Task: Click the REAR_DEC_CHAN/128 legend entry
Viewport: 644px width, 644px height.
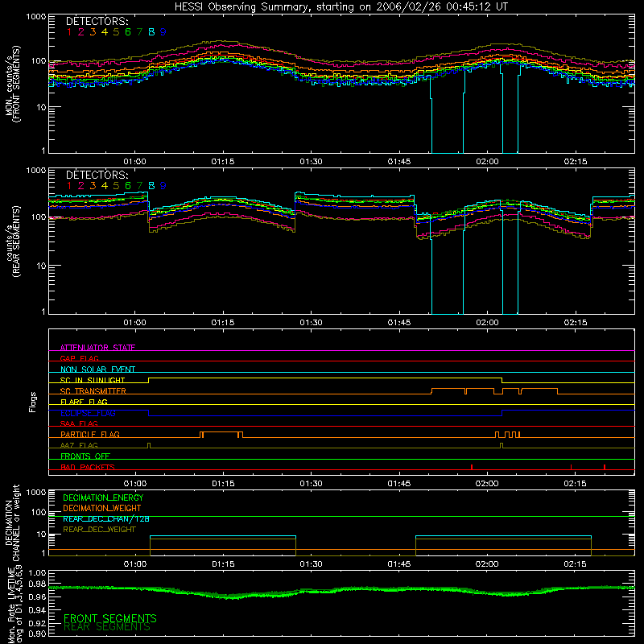Action: [x=106, y=518]
